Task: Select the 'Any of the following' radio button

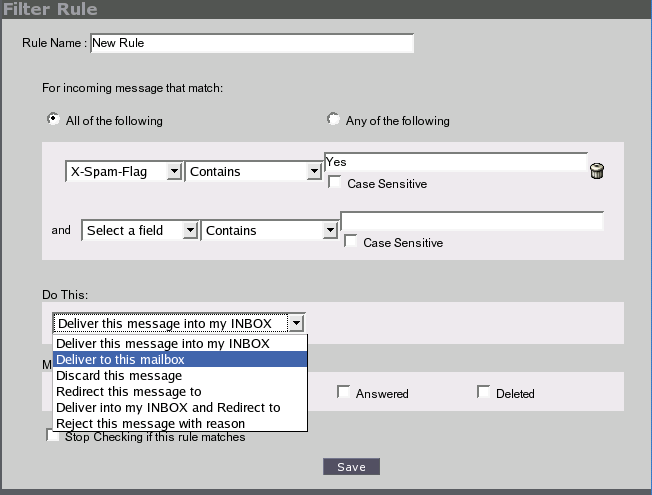Action: (x=333, y=119)
